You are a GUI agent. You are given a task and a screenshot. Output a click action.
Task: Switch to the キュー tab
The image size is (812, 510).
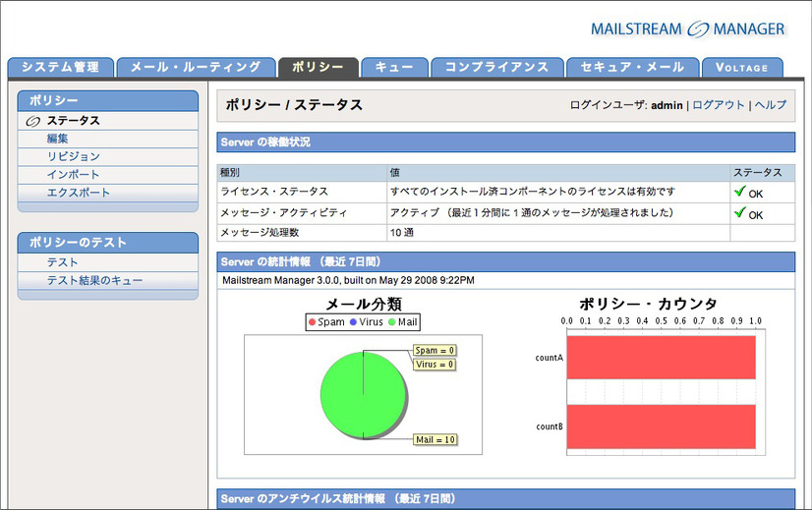[394, 67]
